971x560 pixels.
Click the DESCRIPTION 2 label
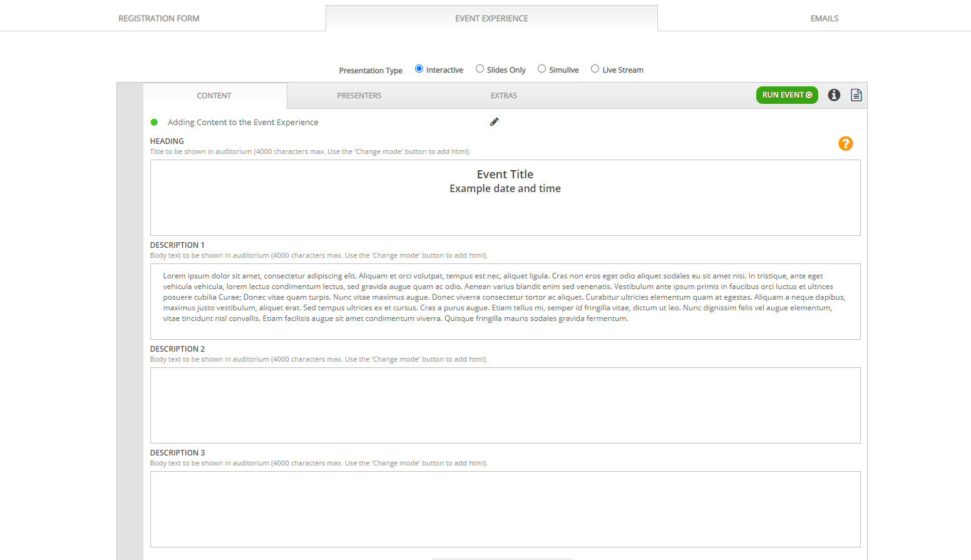pyautogui.click(x=177, y=349)
